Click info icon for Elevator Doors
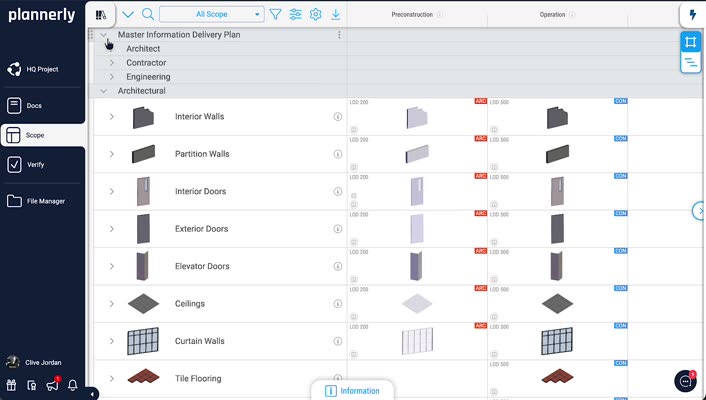This screenshot has width=706, height=400. pyautogui.click(x=338, y=266)
